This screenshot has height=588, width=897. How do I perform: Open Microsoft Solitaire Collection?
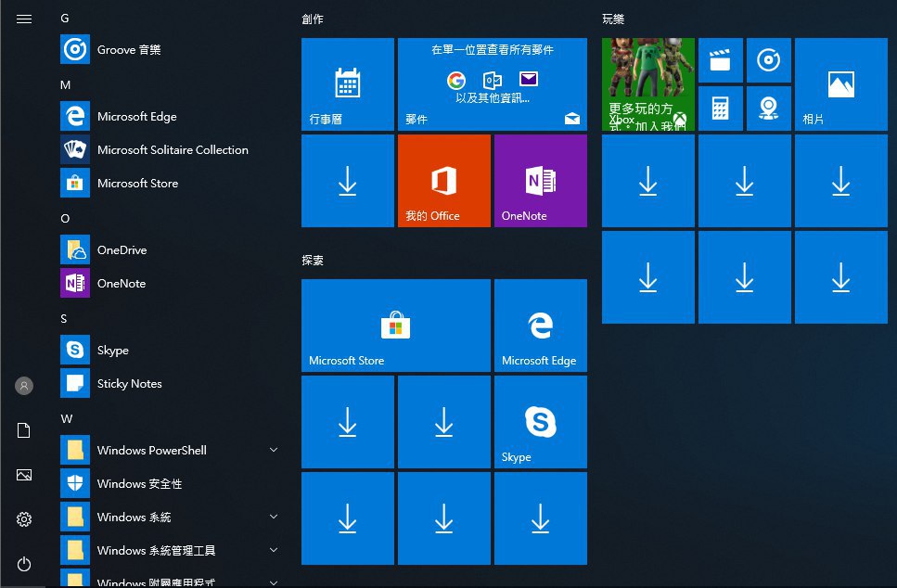coord(172,150)
